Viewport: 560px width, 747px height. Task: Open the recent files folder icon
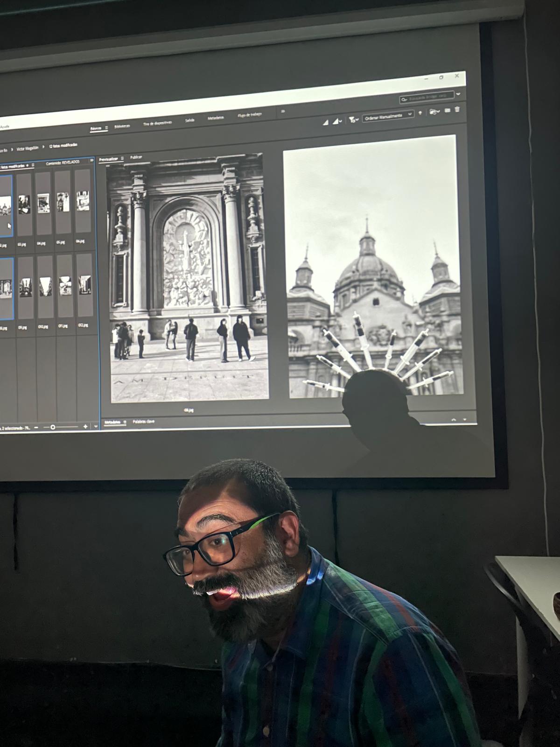(x=434, y=112)
